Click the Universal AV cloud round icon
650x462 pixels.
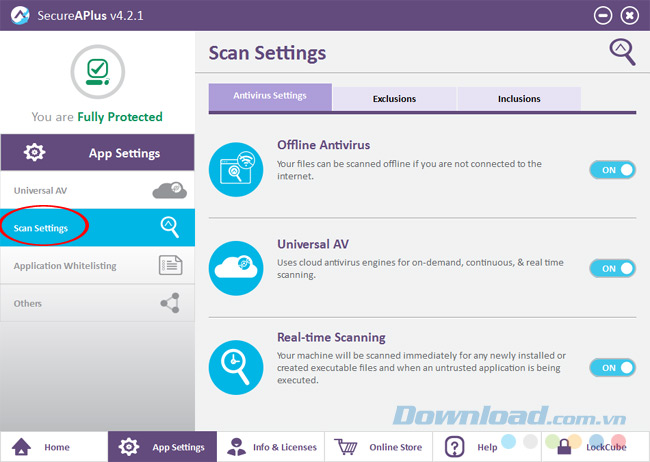click(x=236, y=268)
